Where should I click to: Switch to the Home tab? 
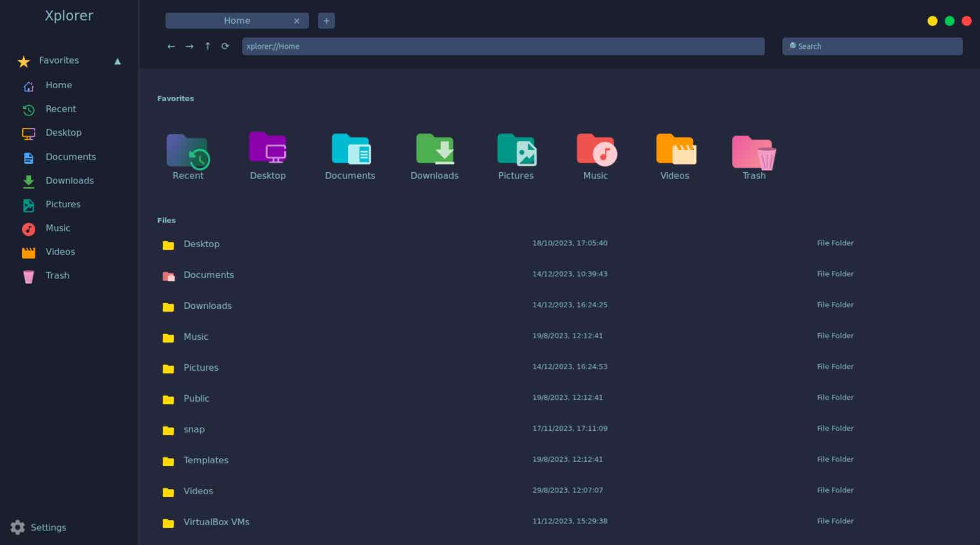click(237, 20)
